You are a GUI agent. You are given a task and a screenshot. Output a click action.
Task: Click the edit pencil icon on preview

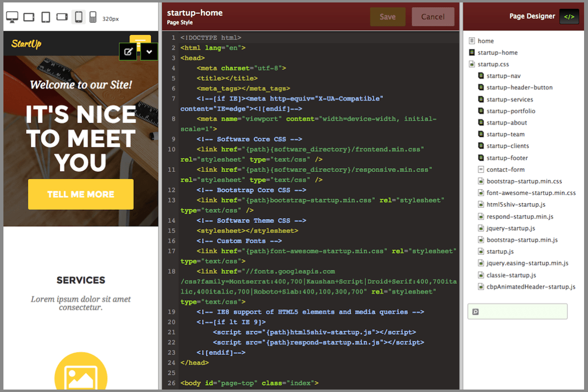pyautogui.click(x=129, y=51)
